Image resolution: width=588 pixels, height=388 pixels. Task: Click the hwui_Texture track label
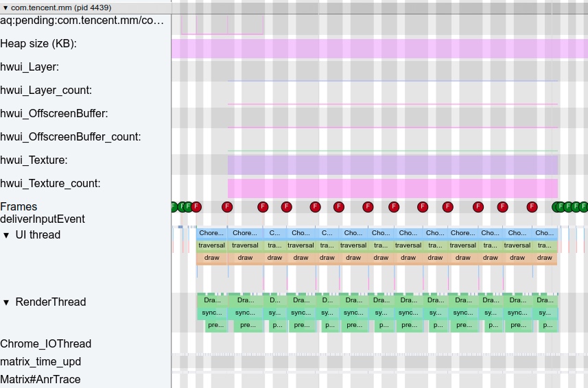tap(34, 160)
